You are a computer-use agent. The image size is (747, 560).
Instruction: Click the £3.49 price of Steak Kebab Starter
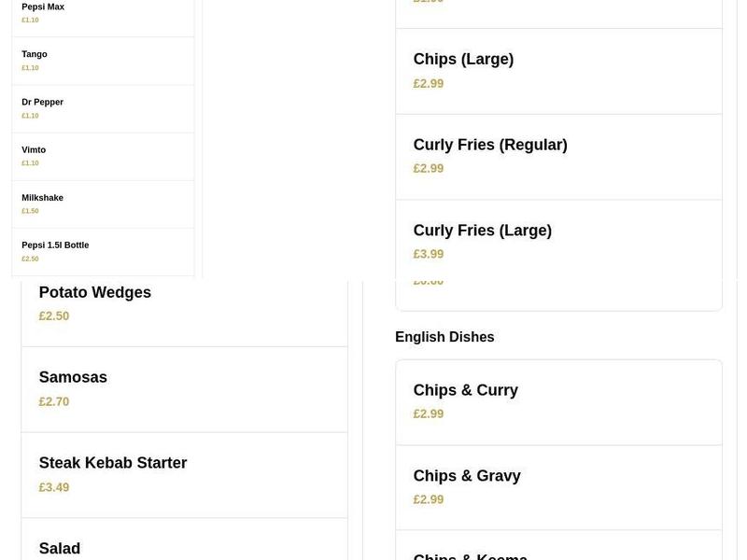(53, 486)
